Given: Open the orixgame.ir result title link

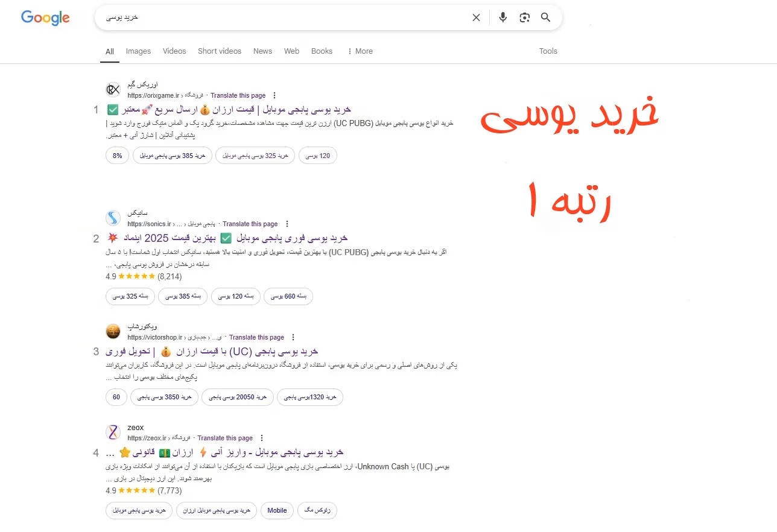Looking at the screenshot, I should coord(228,110).
